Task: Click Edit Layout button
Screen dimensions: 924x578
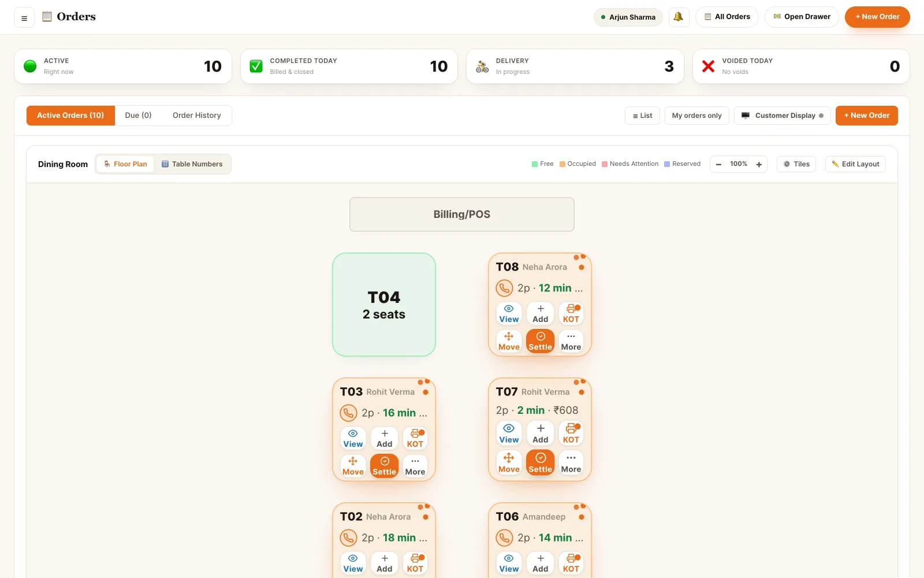Action: pyautogui.click(x=855, y=164)
